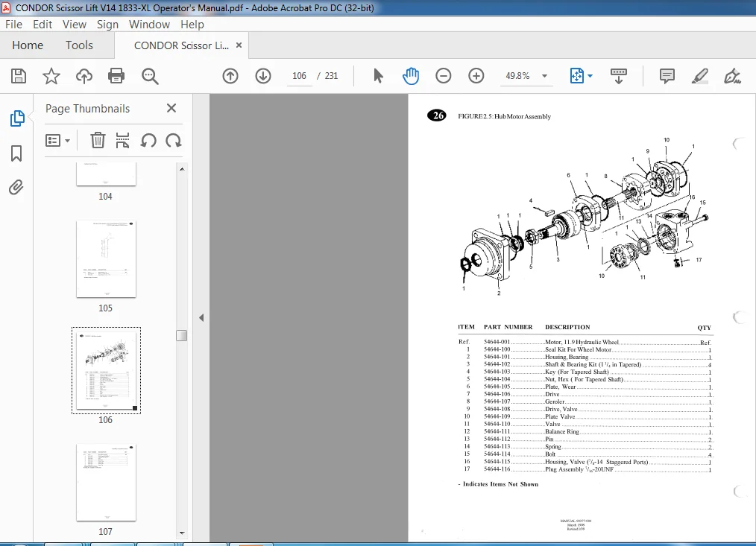
Task: Activate the Hand pan tool
Action: (411, 76)
